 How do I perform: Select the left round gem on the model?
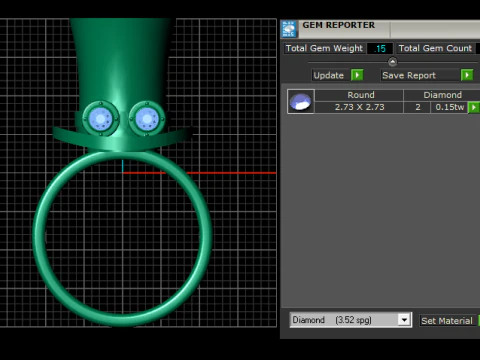pyautogui.click(x=101, y=118)
